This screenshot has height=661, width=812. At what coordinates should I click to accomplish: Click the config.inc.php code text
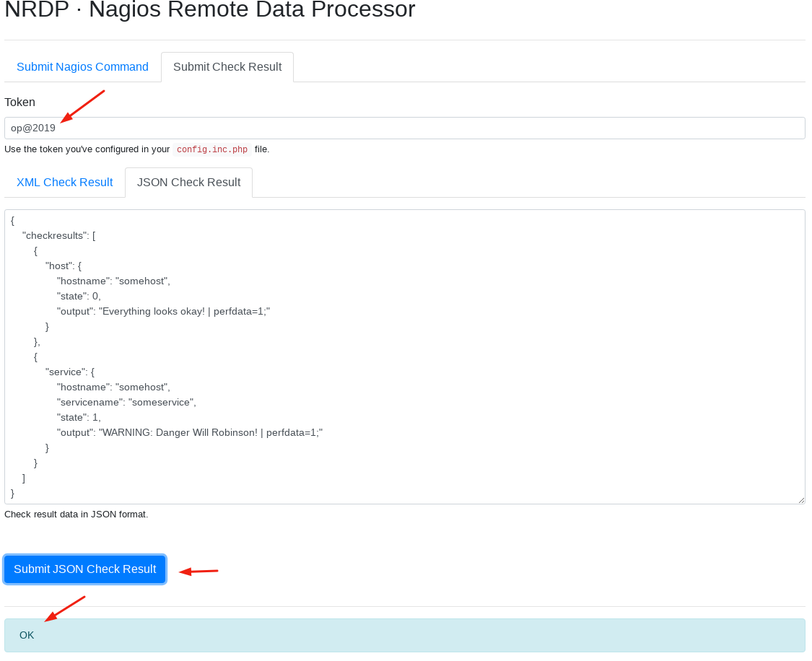(x=212, y=149)
